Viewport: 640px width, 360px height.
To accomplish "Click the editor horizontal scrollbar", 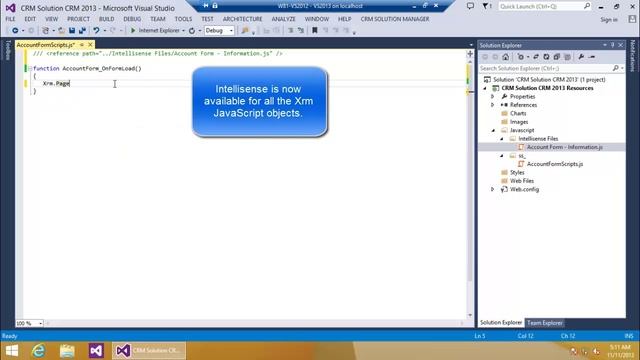I will tap(255, 323).
